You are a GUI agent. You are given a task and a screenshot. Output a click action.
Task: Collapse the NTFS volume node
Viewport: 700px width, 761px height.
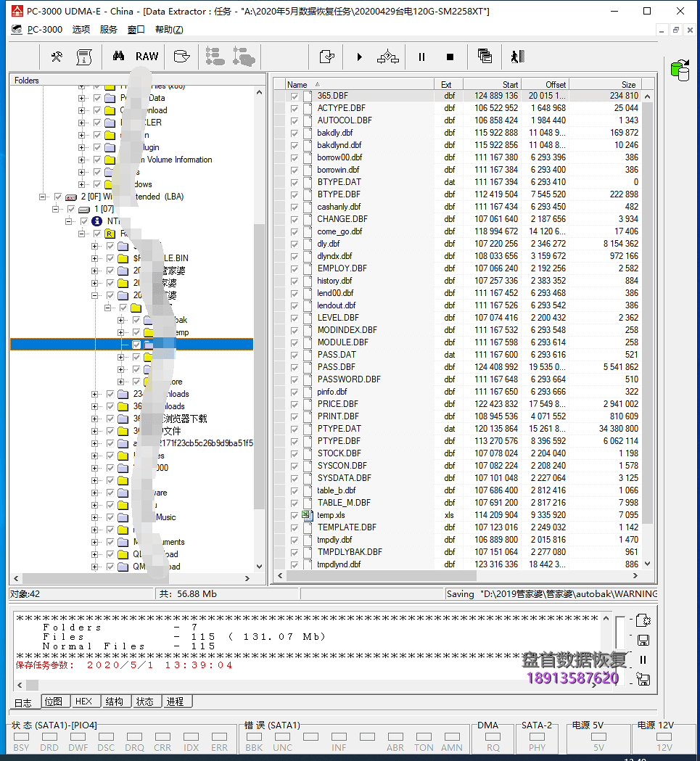coord(69,221)
